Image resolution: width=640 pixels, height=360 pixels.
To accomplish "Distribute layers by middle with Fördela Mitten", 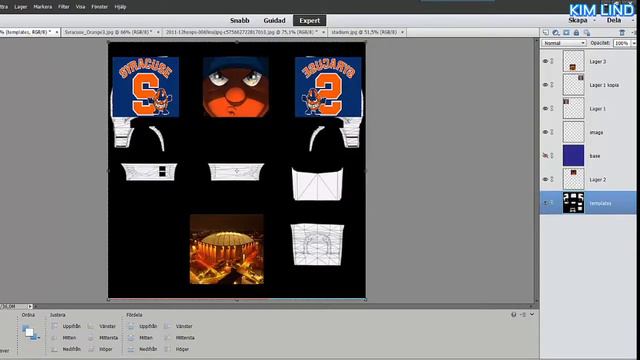I will [141, 338].
